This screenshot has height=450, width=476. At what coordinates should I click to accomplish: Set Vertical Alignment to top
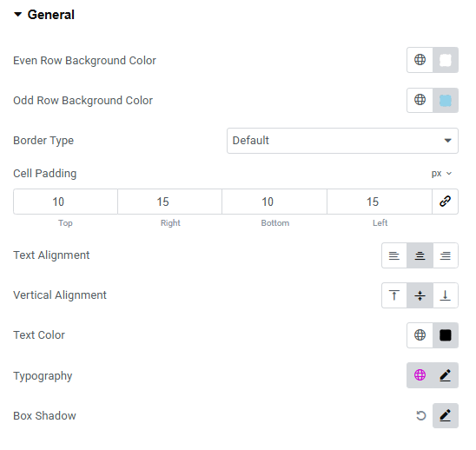[394, 295]
